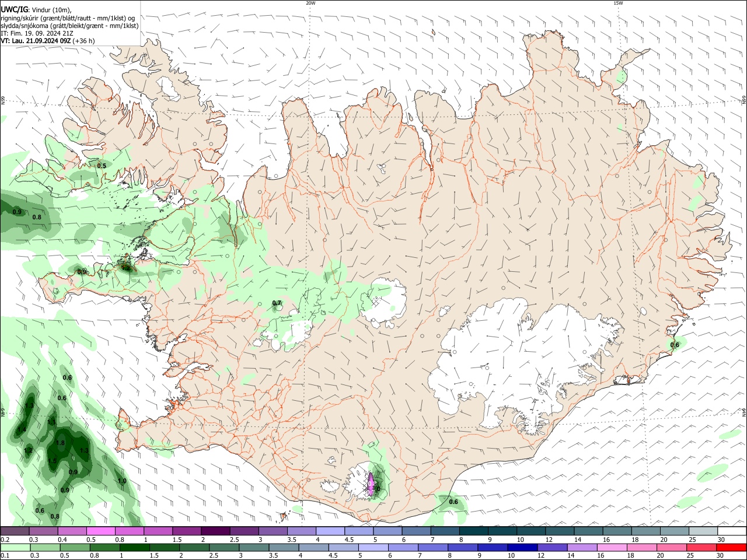Image resolution: width=747 pixels, height=560 pixels.
Task: Pick the violet rain swatch between 14 and 16
Action: [x=582, y=547]
